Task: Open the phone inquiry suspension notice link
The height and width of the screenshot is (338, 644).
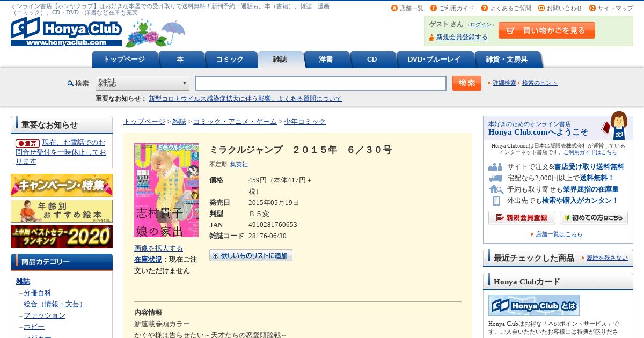Action: point(61,152)
